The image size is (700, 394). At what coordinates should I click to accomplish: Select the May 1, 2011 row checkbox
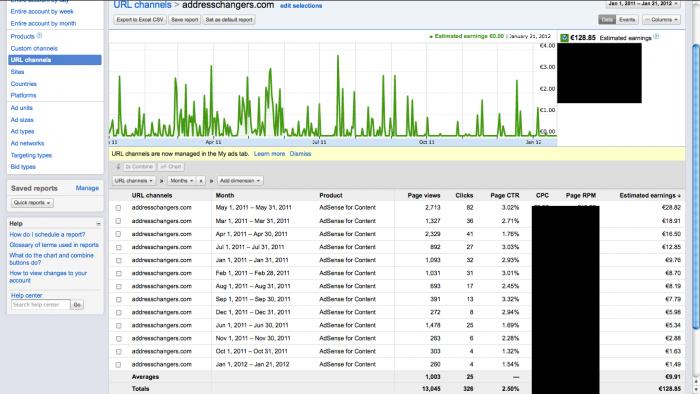(118, 208)
